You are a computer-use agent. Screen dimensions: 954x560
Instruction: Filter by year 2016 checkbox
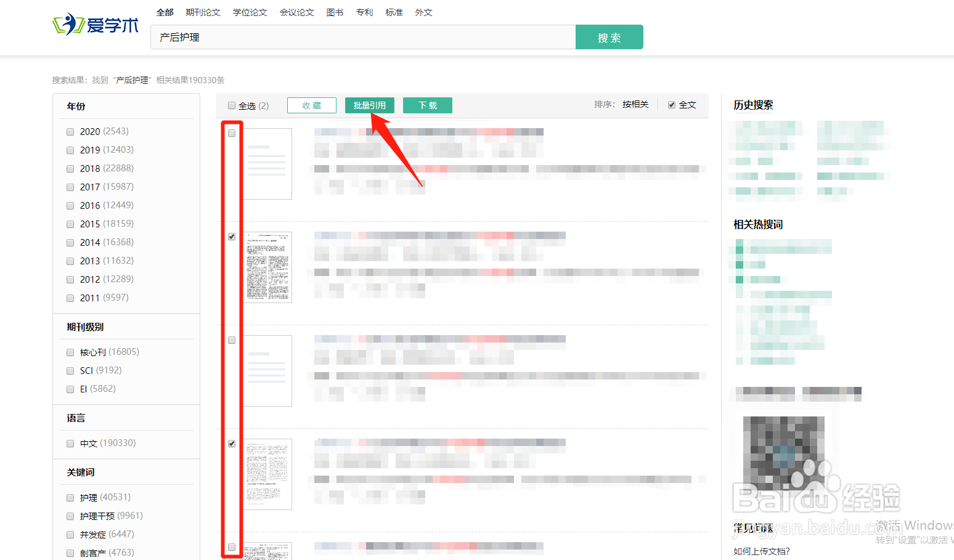[70, 206]
